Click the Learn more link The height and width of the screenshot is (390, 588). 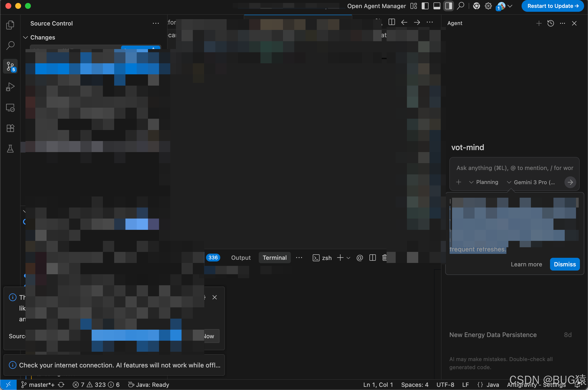tap(526, 264)
